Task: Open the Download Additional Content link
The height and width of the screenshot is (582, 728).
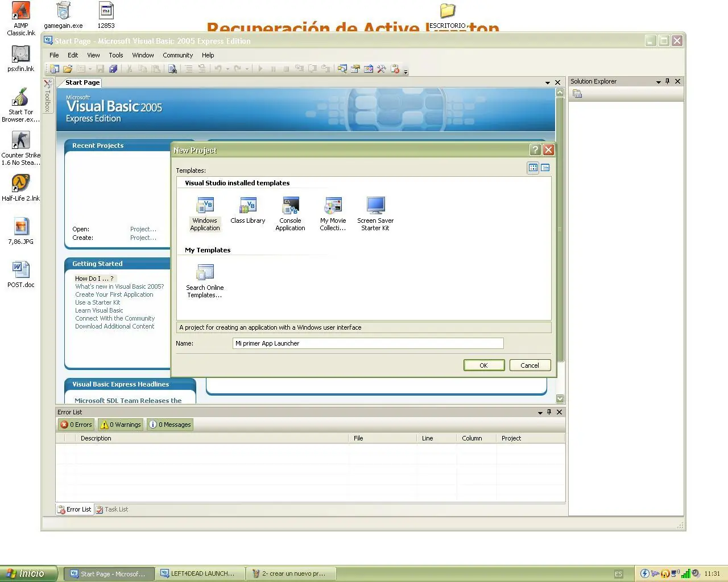Action: 115,326
